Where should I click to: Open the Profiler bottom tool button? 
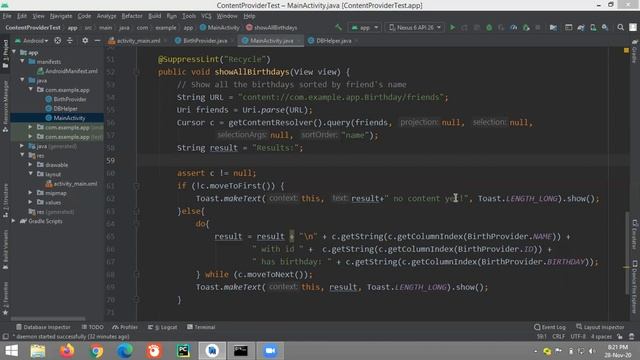point(125,327)
